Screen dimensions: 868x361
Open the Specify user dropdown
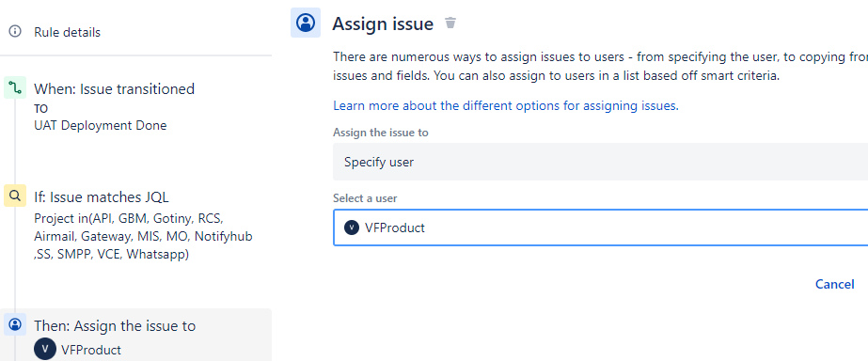(600, 162)
